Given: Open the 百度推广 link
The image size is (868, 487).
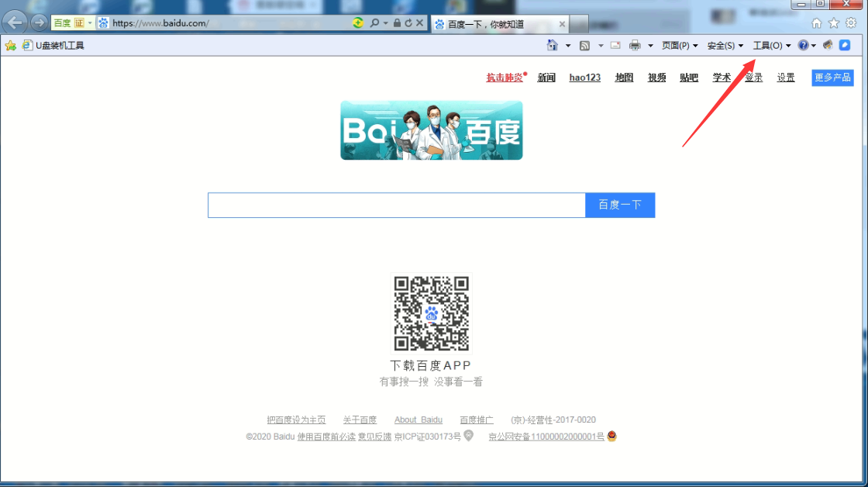Looking at the screenshot, I should pyautogui.click(x=477, y=420).
